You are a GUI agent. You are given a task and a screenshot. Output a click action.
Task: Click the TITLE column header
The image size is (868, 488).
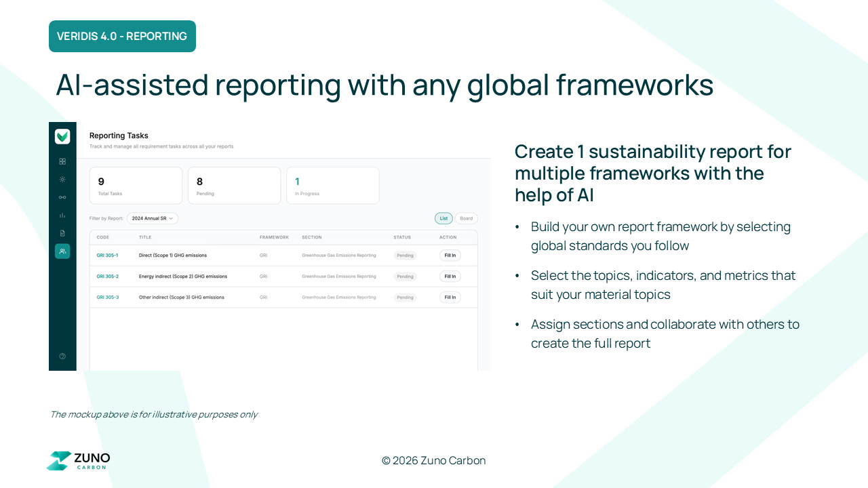pos(145,237)
